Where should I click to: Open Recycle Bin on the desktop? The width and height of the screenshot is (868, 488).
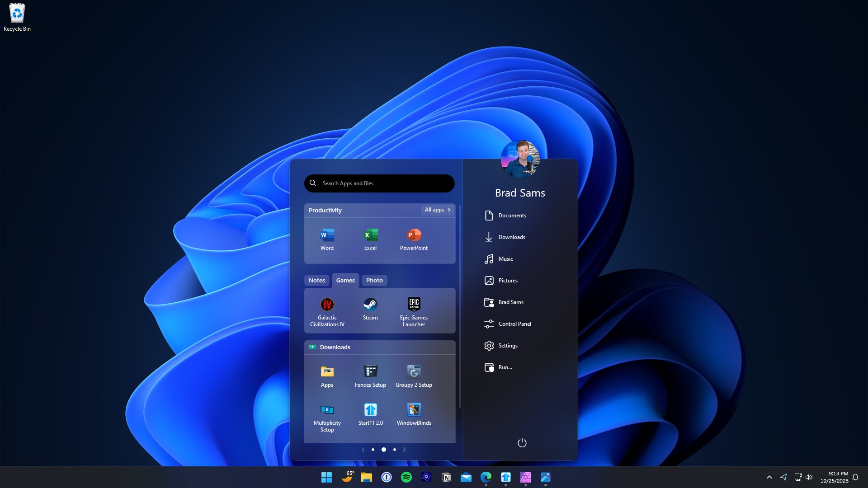17,18
